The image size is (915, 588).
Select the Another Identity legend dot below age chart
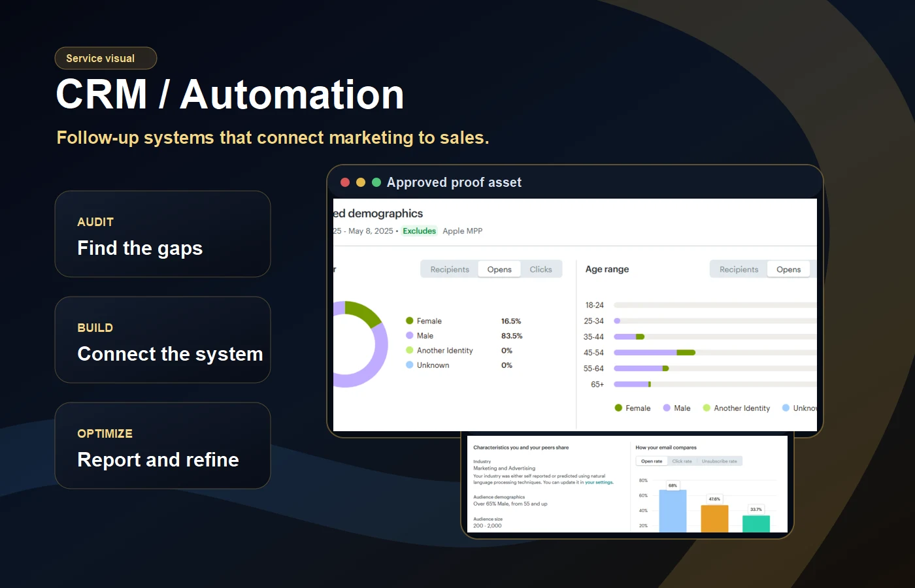[x=707, y=408]
